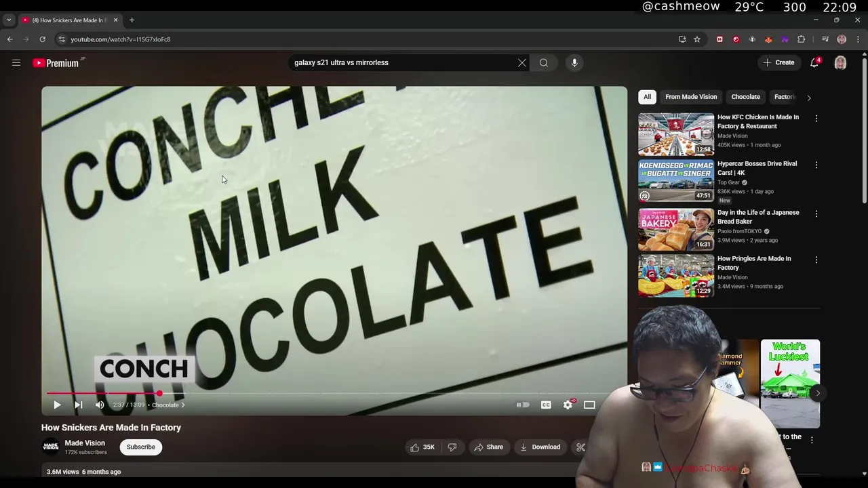Dislike the Snickers video
Screen dimensions: 868x488
pos(452,447)
